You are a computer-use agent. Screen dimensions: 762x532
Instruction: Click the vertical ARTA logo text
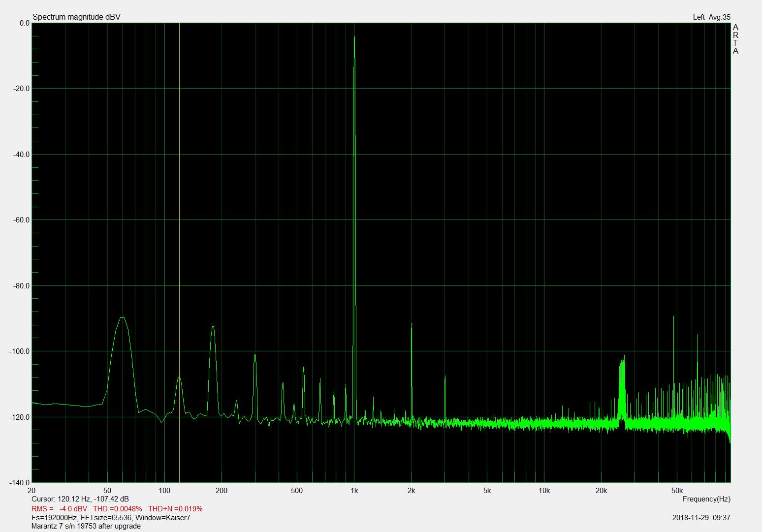[735, 39]
